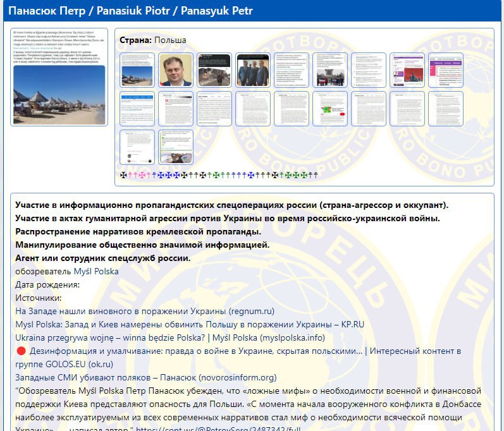Click the 'Дата рождения:' label
504x431 pixels.
tap(47, 284)
